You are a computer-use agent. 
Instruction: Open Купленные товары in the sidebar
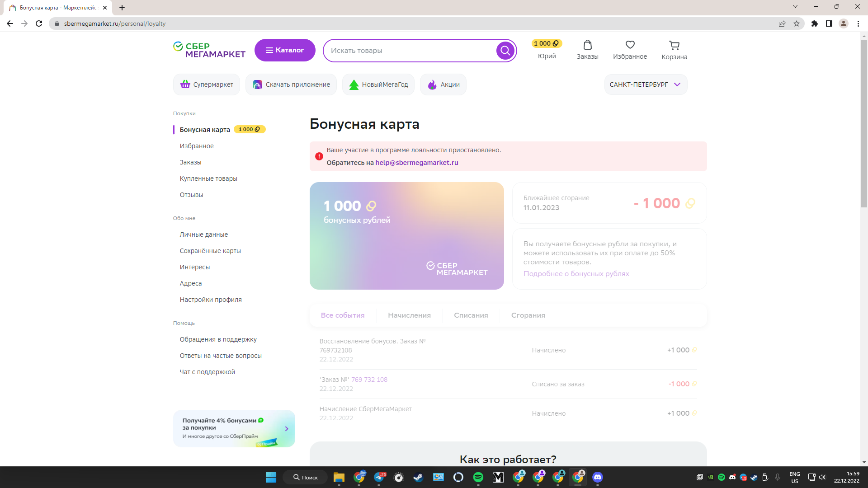pos(208,178)
